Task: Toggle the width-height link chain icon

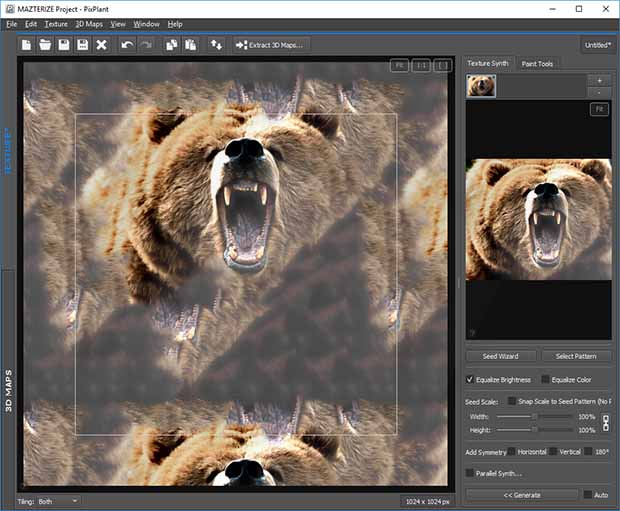Action: point(605,423)
